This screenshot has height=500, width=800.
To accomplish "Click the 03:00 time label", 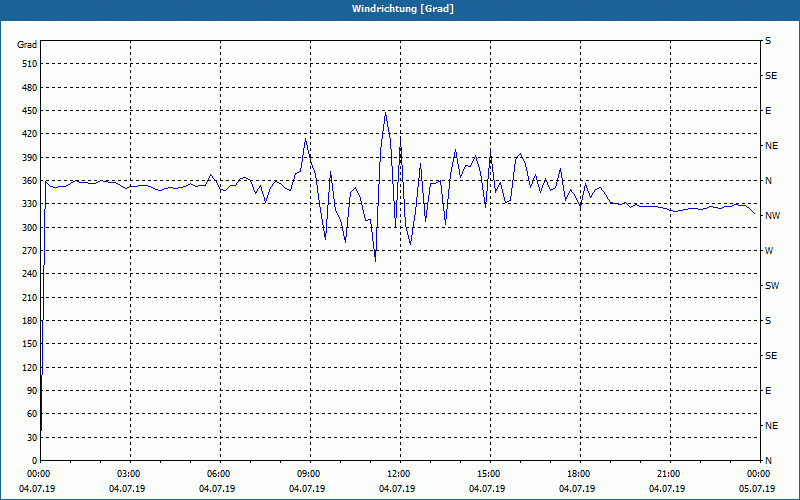I will [x=128, y=474].
